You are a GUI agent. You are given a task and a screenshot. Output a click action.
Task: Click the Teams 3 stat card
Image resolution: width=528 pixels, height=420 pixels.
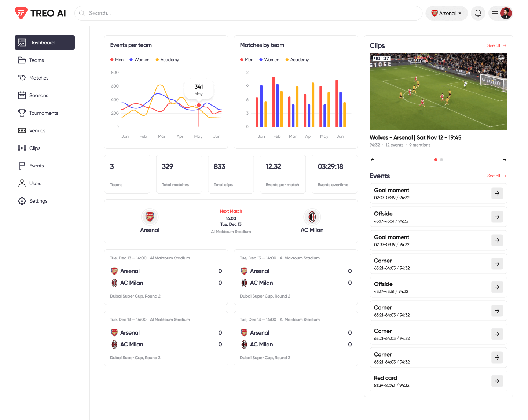click(x=127, y=174)
